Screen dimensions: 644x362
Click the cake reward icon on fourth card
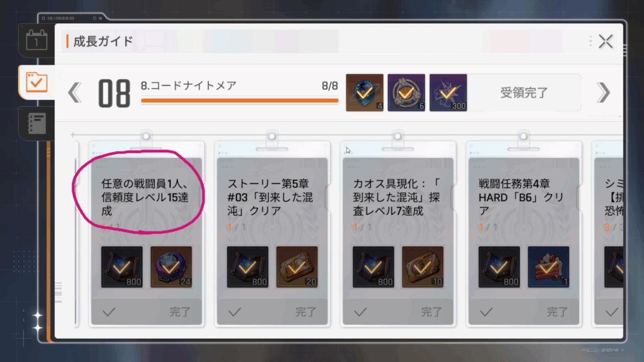(x=548, y=266)
